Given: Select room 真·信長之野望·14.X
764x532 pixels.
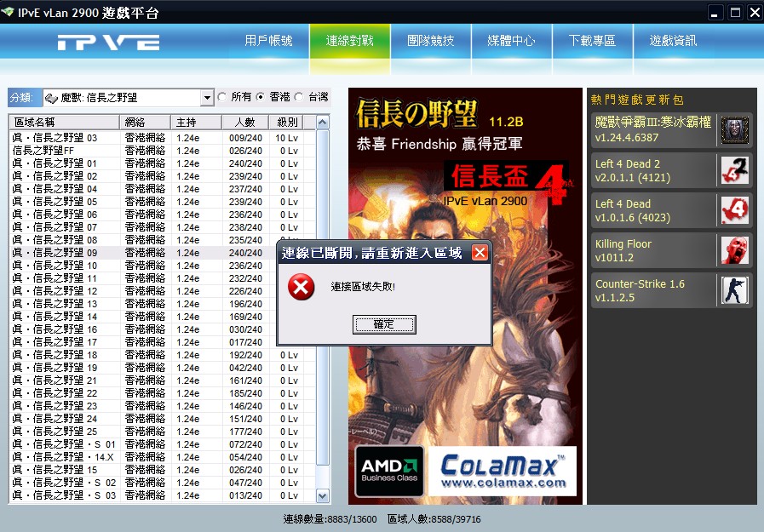Looking at the screenshot, I should coord(163,457).
